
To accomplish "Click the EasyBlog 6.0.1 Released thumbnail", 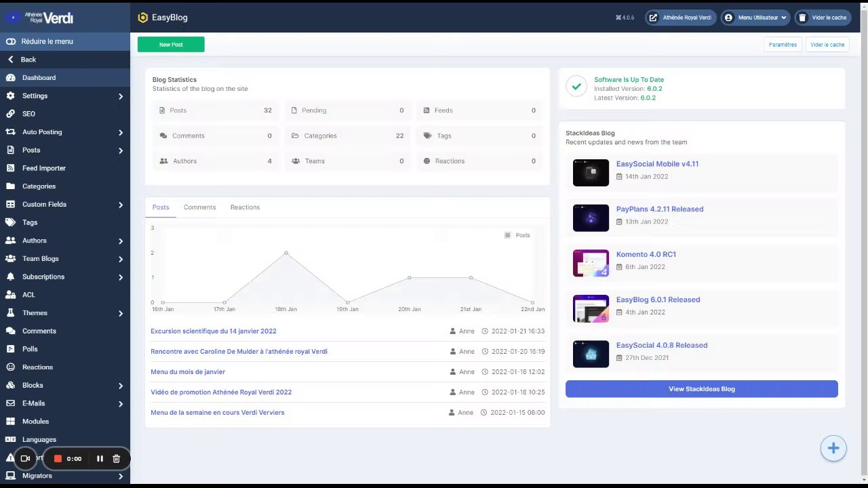I will 591,308.
